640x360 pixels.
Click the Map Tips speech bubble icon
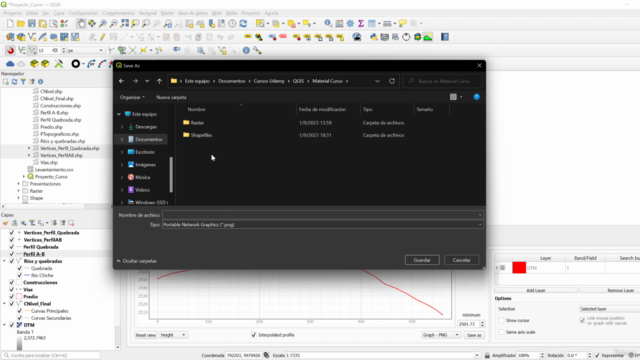pos(403,24)
